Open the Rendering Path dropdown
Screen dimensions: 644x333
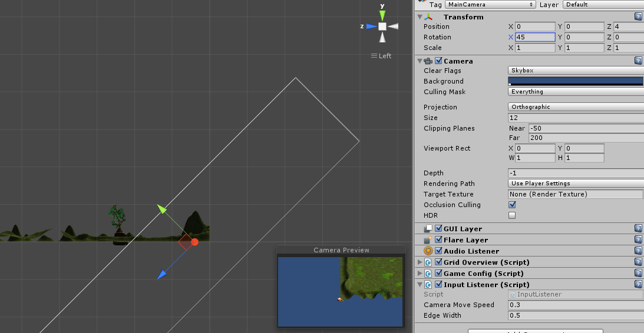point(576,184)
